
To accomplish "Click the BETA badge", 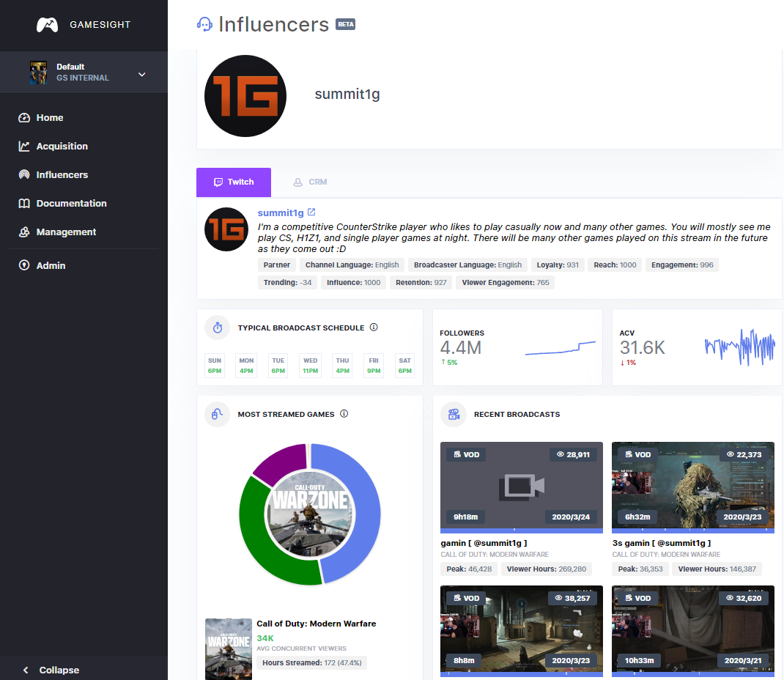I will click(346, 24).
